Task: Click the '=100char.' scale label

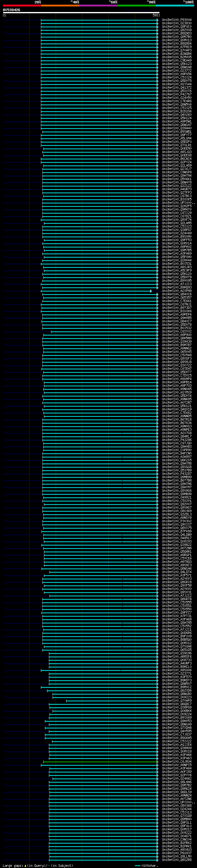Action: point(149,865)
